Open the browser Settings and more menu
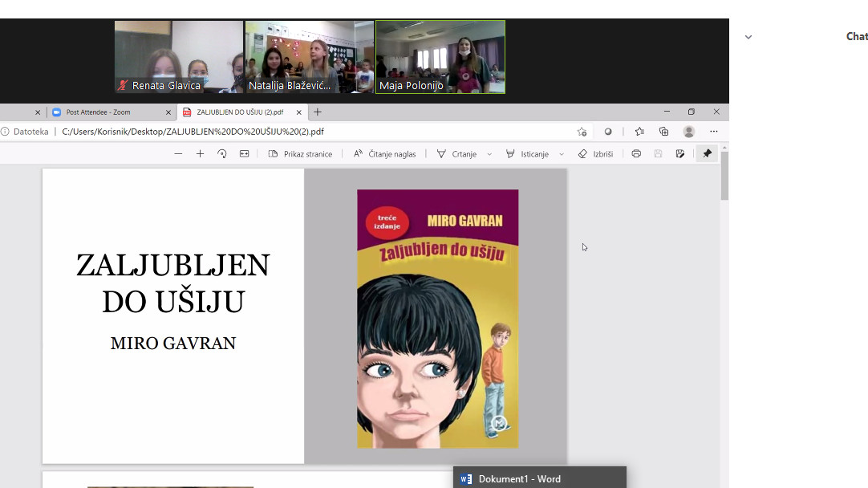 (713, 132)
